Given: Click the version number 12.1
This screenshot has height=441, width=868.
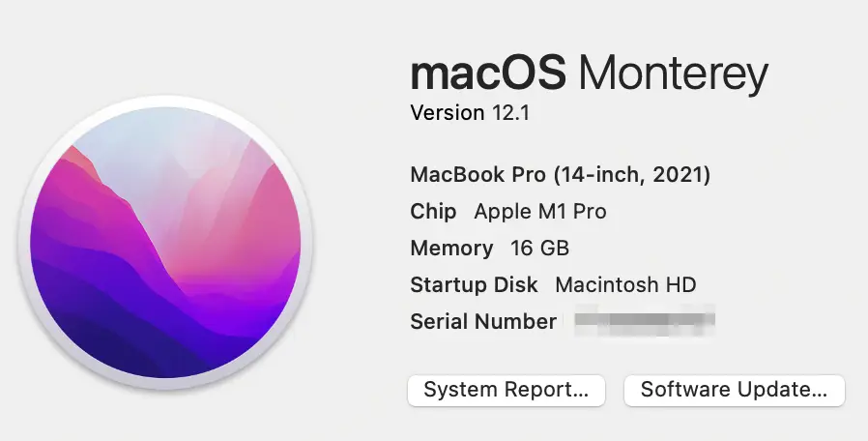Looking at the screenshot, I should click(x=511, y=113).
